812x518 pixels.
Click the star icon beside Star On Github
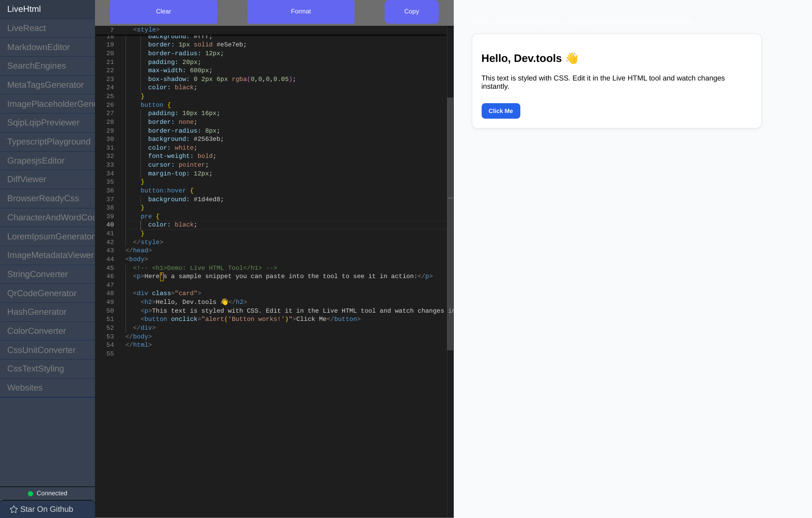coord(14,509)
